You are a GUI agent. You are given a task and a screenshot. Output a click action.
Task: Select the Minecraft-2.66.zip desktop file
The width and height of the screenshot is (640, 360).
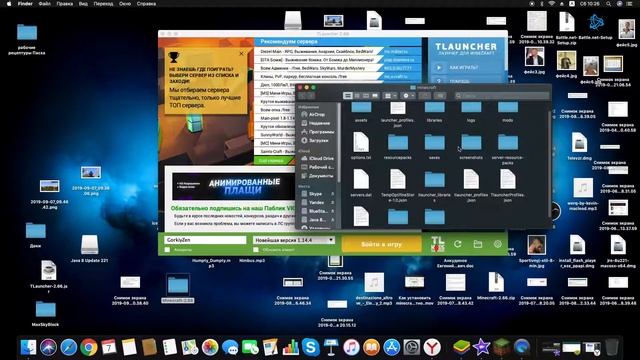coord(496,286)
